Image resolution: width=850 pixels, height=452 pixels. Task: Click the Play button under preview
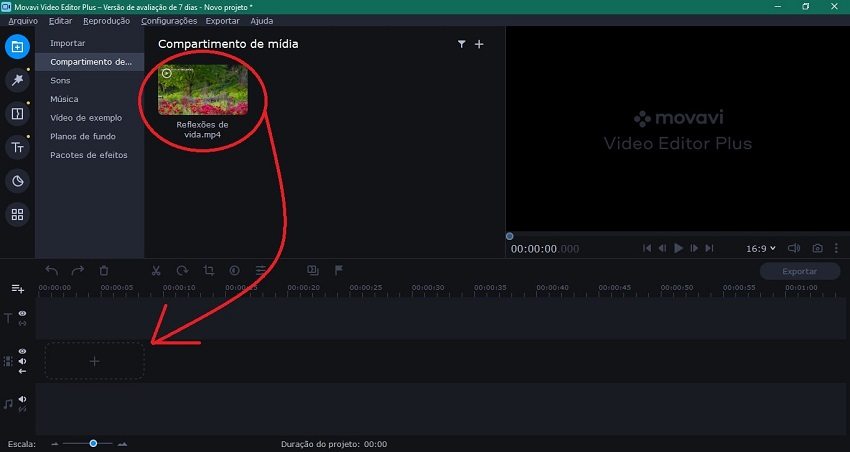point(678,248)
